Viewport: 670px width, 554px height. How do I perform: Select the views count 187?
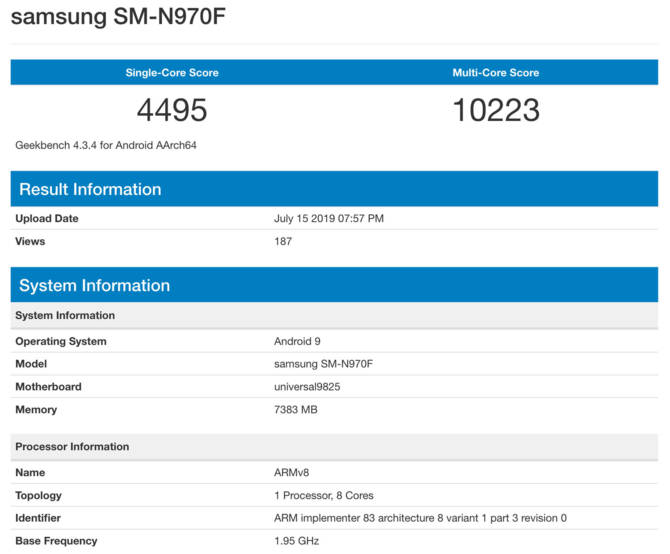pyautogui.click(x=283, y=241)
